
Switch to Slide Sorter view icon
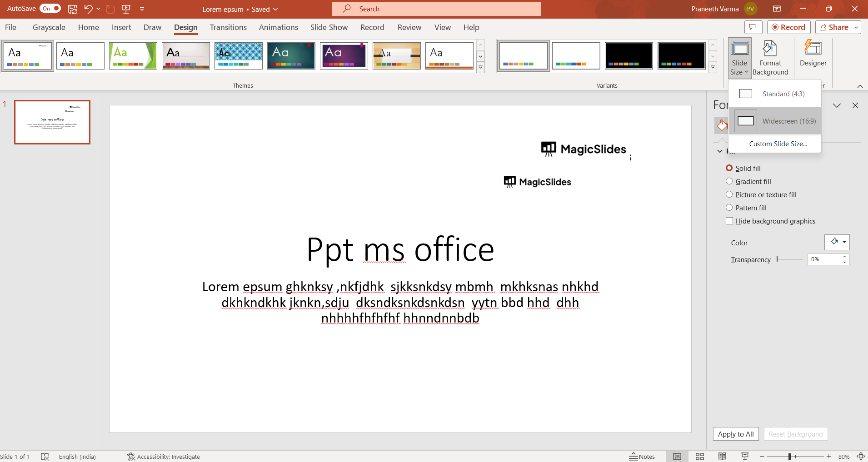click(x=699, y=457)
